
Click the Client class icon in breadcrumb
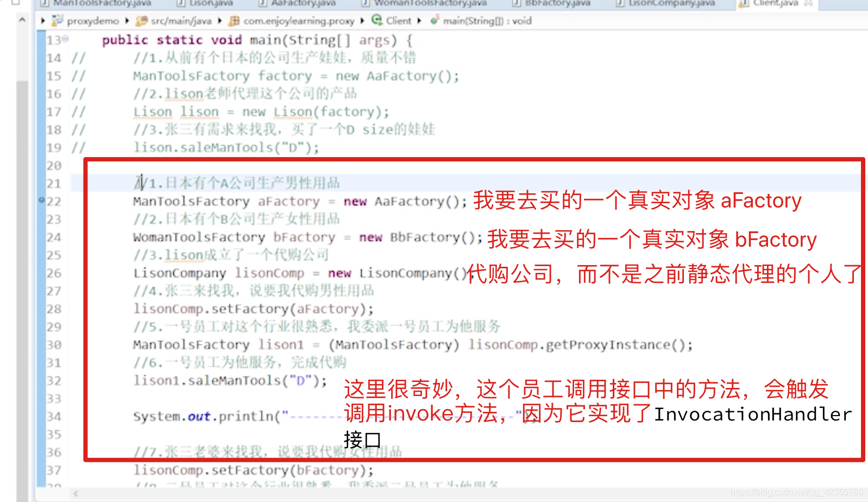pos(377,20)
